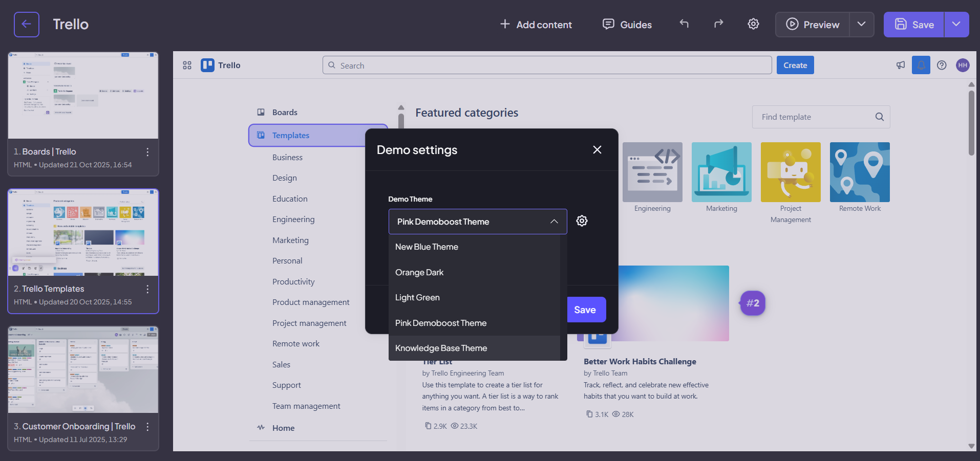Click the redo arrow icon
This screenshot has width=980, height=461.
pyautogui.click(x=719, y=24)
